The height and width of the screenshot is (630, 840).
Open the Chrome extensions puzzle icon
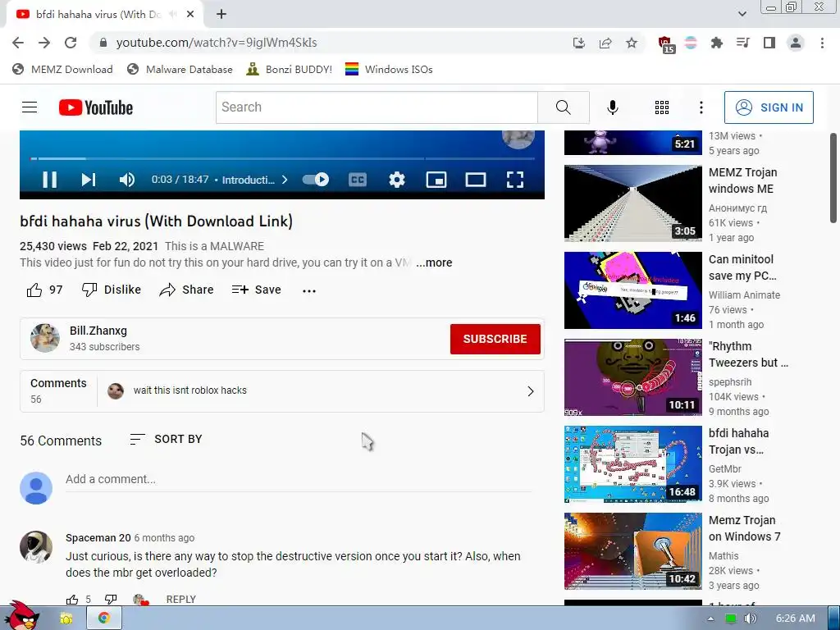(716, 43)
